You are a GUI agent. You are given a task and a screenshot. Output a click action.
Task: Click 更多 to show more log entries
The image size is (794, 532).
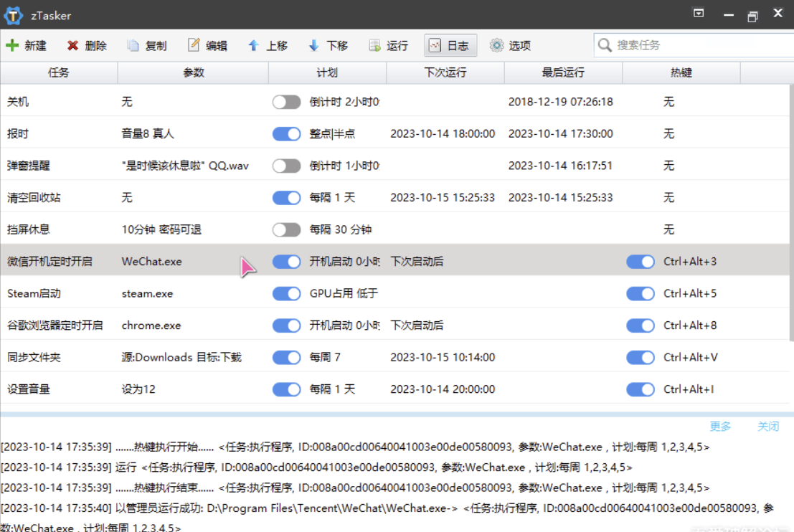coord(719,426)
